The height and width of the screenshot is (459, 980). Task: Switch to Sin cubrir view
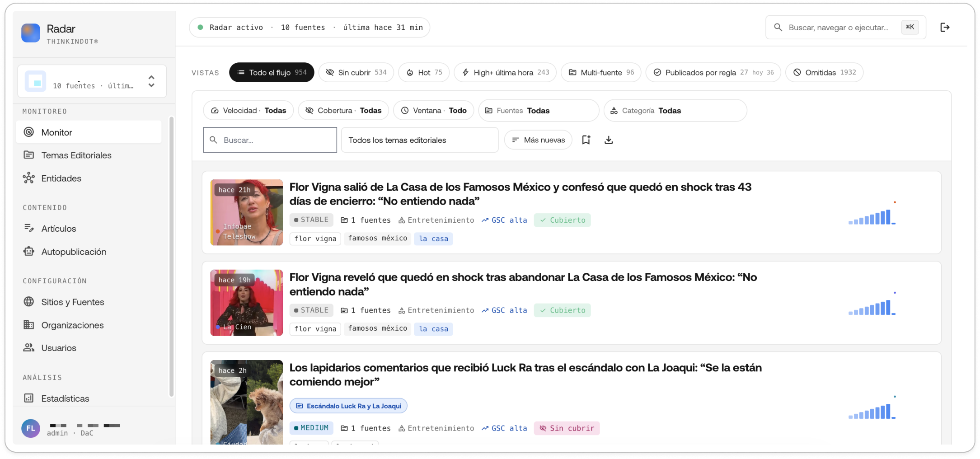pyautogui.click(x=356, y=72)
